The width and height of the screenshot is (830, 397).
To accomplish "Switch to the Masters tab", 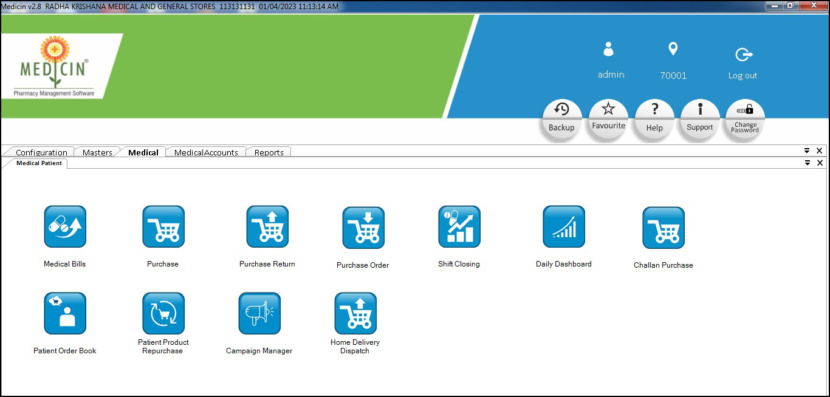I will pos(97,152).
